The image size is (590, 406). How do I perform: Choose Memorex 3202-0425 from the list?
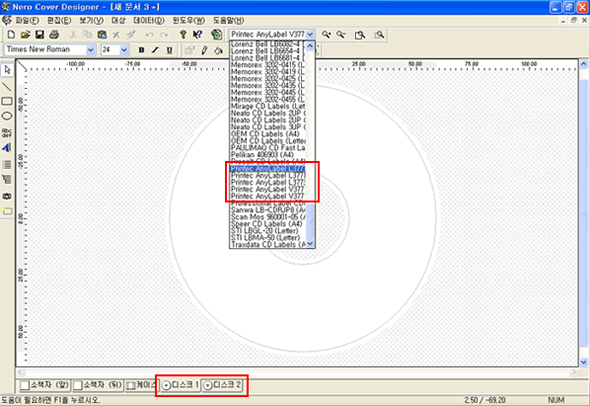(268, 79)
